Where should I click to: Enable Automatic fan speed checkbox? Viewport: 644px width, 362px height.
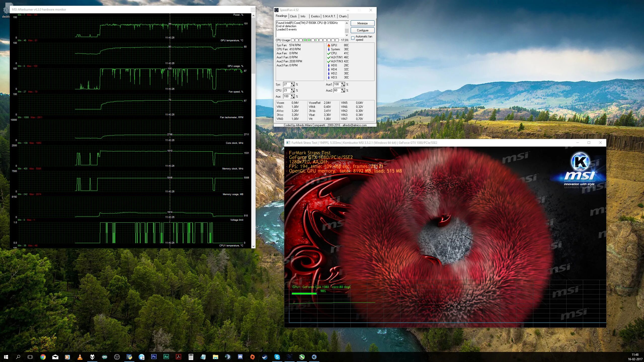click(353, 38)
